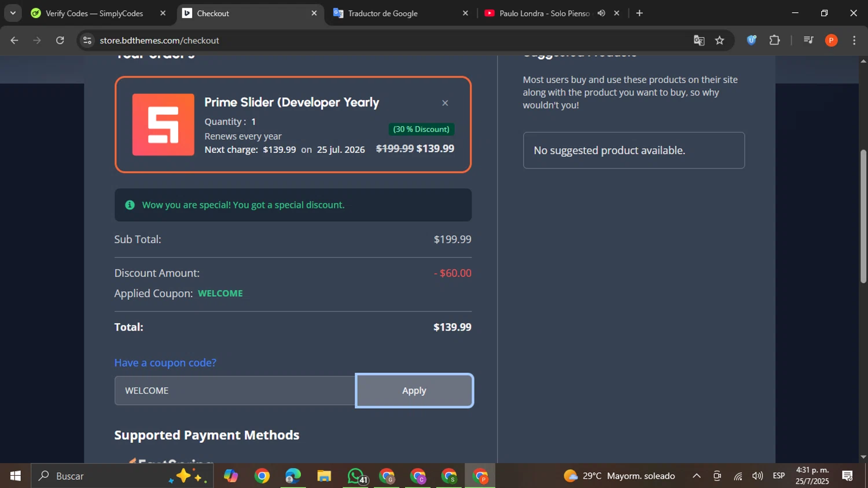The height and width of the screenshot is (488, 868).
Task: Bookmark this page with star icon
Action: (719, 41)
